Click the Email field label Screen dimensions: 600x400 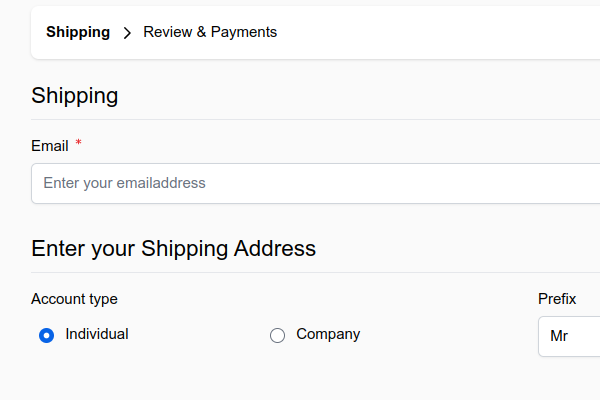click(x=50, y=146)
